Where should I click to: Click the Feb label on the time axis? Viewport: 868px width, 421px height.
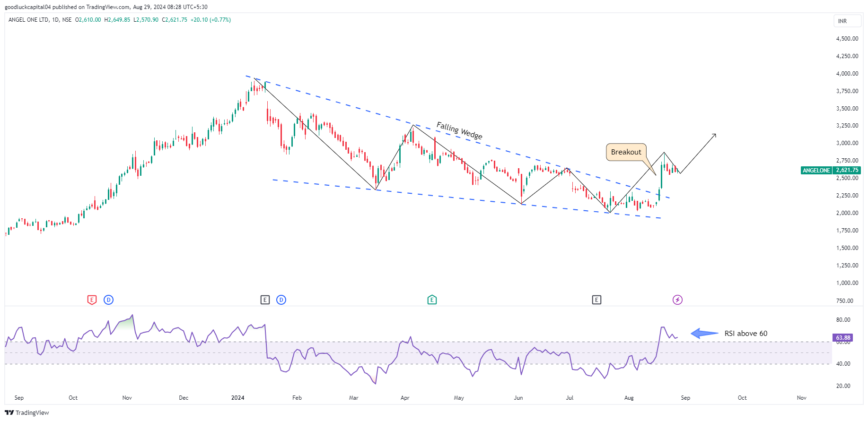(297, 398)
